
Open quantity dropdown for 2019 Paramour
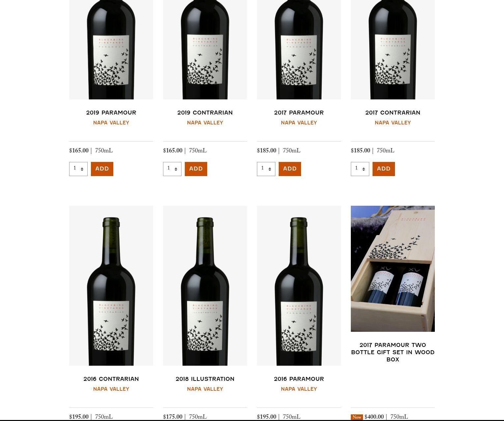(x=78, y=169)
